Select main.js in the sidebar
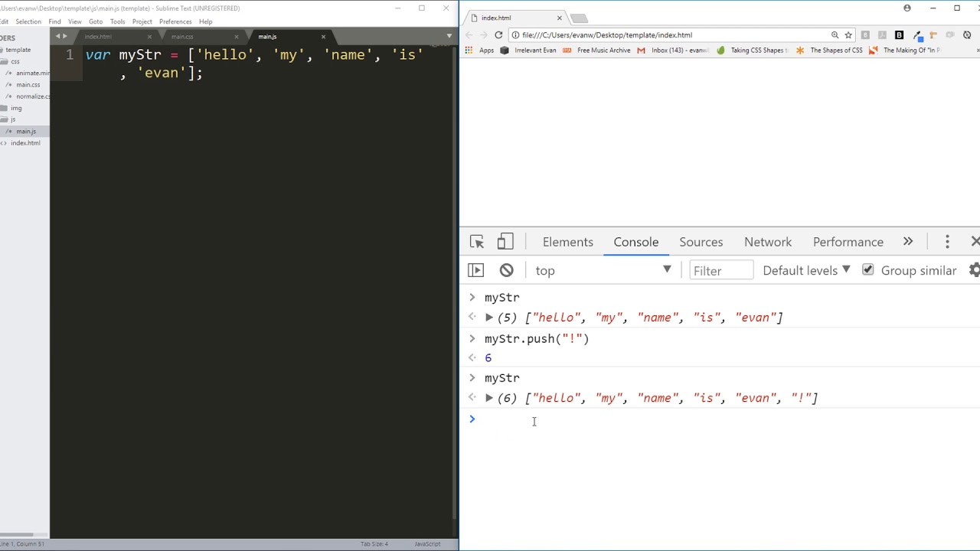 click(x=25, y=132)
